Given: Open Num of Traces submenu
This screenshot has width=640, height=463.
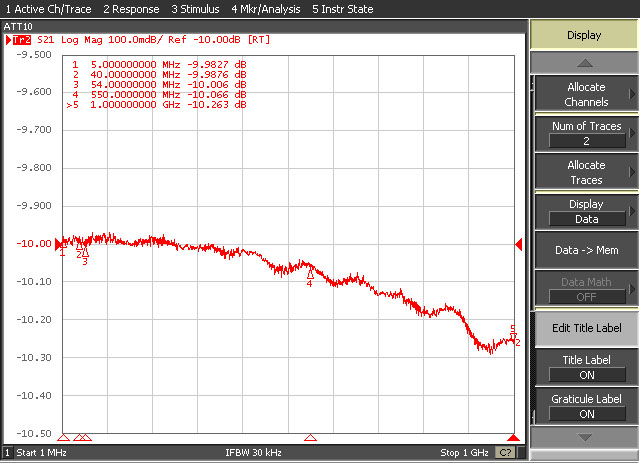Looking at the screenshot, I should 586,134.
